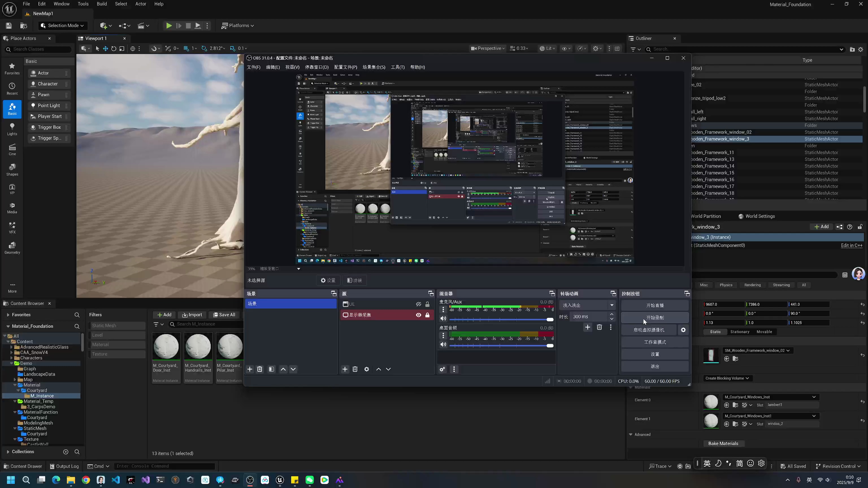This screenshot has height=488, width=868.
Task: Click the console command input field
Action: pos(164,467)
